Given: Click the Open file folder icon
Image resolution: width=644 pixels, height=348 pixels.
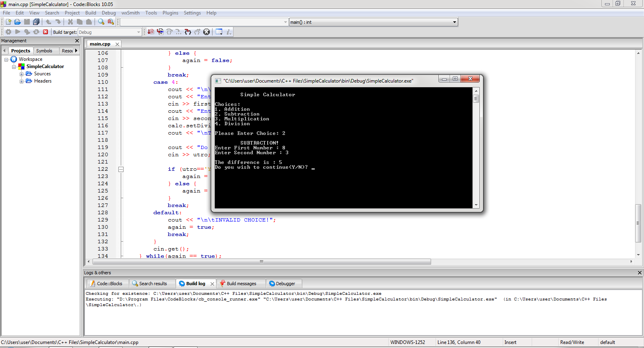Looking at the screenshot, I should click(x=17, y=22).
